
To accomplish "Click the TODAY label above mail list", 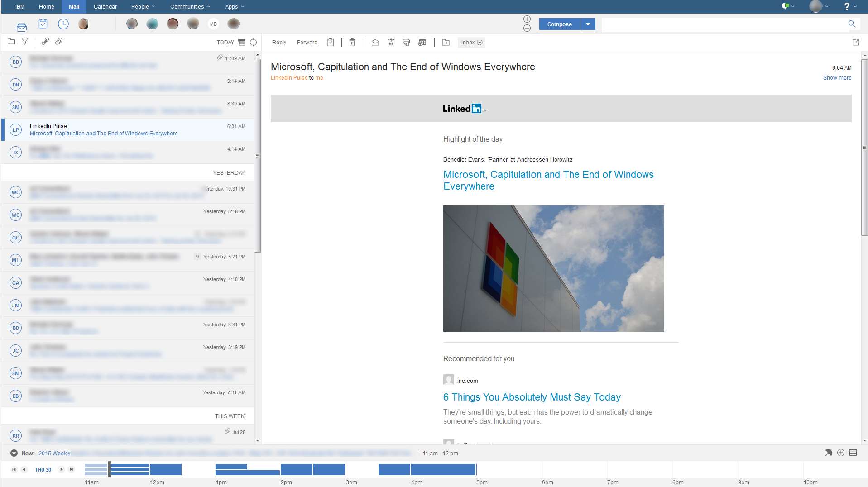I will click(x=225, y=43).
